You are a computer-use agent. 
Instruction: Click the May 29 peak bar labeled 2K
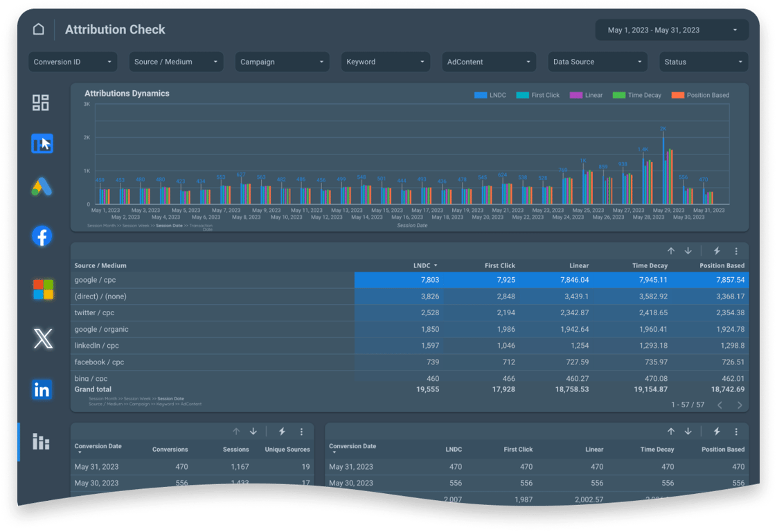663,170
